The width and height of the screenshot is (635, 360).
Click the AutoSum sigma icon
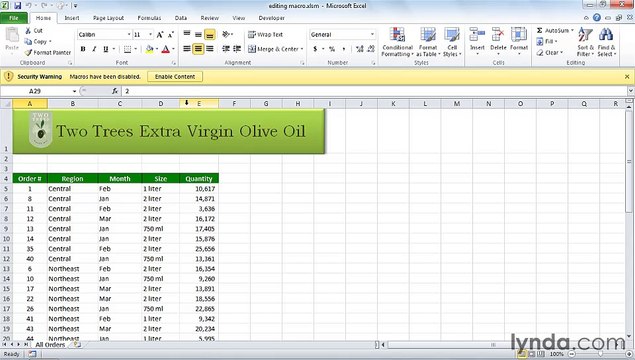point(539,30)
